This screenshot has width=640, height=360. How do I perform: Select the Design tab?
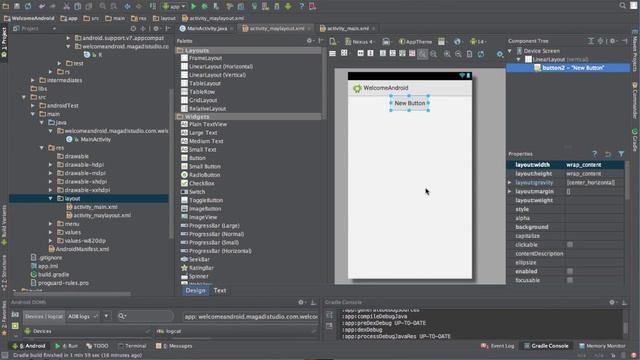click(x=196, y=291)
